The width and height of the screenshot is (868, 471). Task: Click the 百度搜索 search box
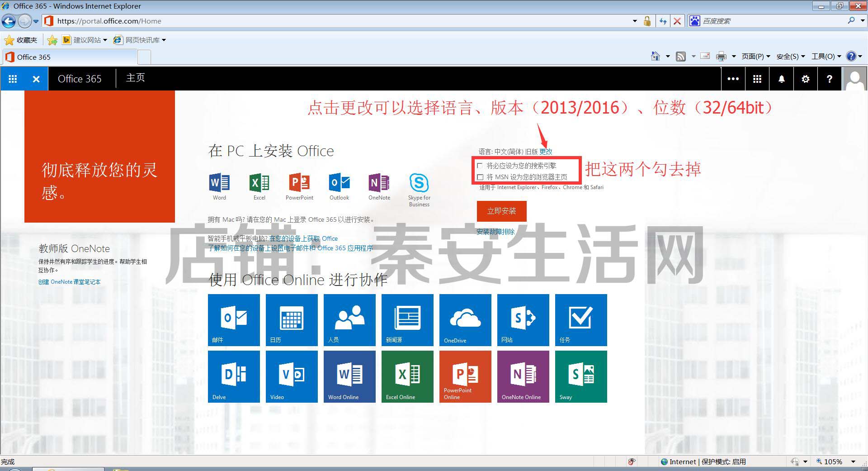pyautogui.click(x=772, y=21)
